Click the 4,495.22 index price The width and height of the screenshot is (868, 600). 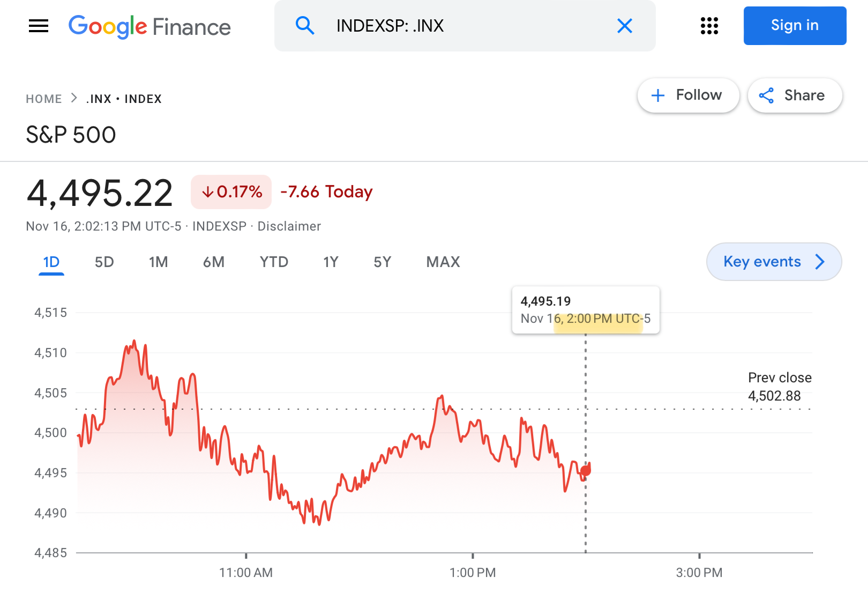[100, 193]
